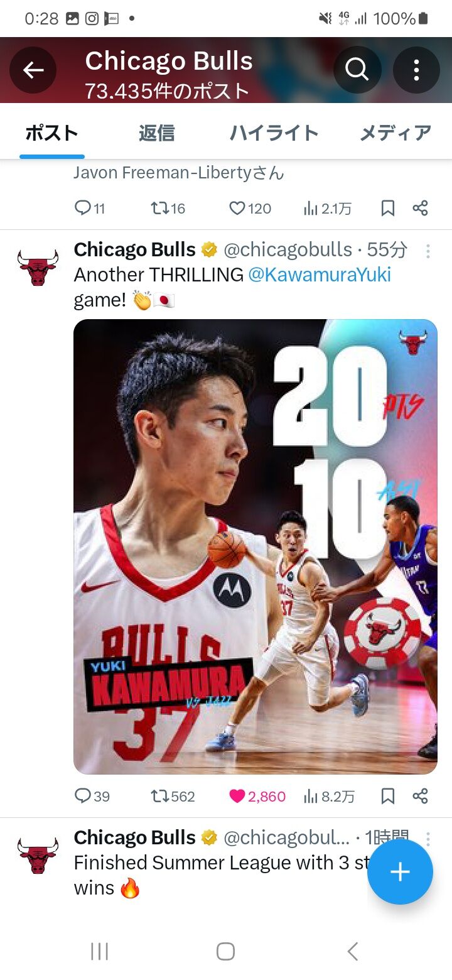View analytics for the 8.2万 views post
Screen dimensions: 452x980
coord(329,797)
